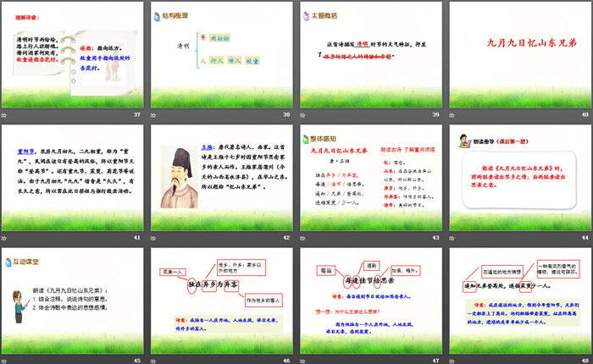Viewport: 593px width, 364px height.
Task: Select slide 39 主题概括 thumbnail
Action: click(x=371, y=55)
